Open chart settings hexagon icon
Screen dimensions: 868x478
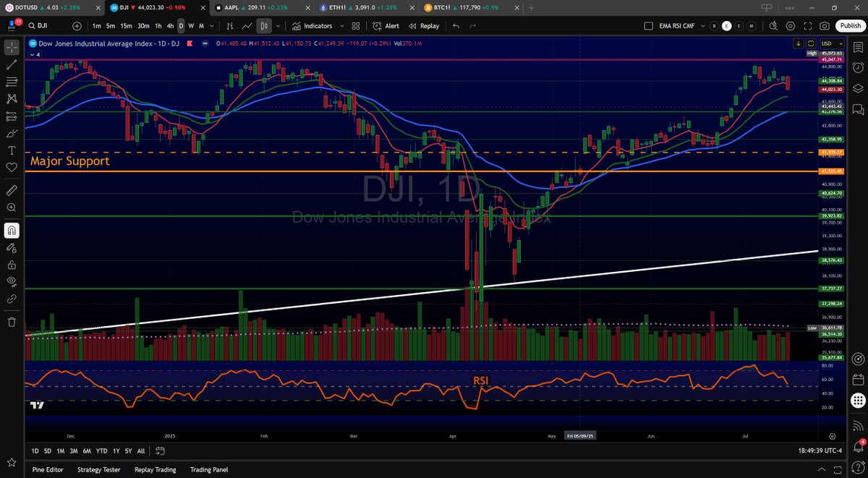tap(791, 26)
